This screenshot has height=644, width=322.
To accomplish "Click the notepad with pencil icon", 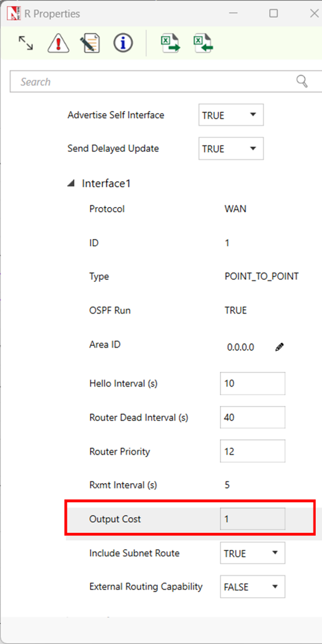I will [x=90, y=43].
